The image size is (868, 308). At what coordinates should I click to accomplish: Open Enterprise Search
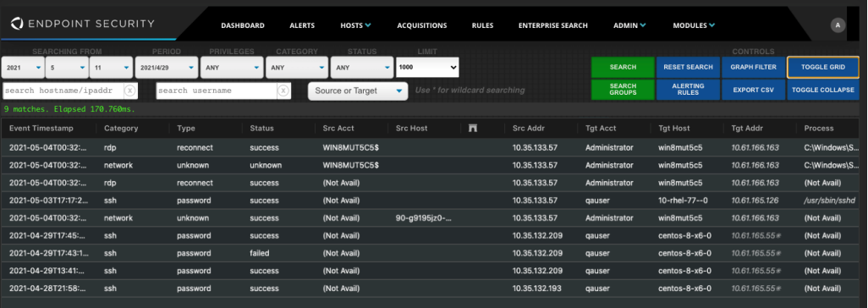coord(553,25)
